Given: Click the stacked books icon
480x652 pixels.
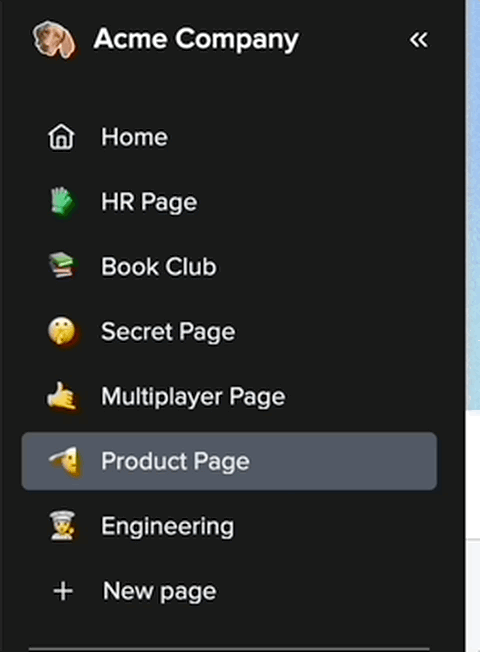Looking at the screenshot, I should point(62,265).
